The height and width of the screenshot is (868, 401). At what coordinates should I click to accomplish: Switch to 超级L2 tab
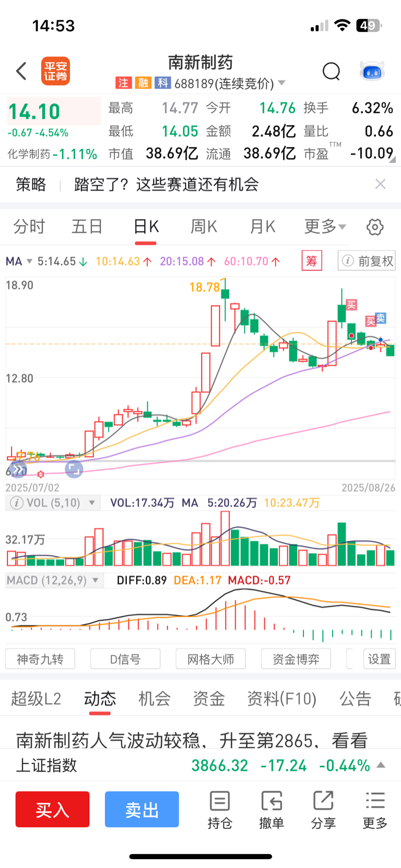pyautogui.click(x=36, y=698)
